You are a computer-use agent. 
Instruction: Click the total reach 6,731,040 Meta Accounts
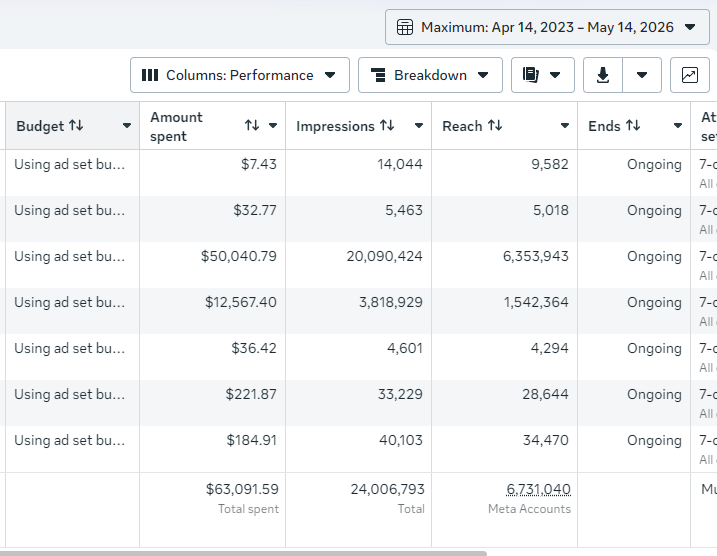538,490
